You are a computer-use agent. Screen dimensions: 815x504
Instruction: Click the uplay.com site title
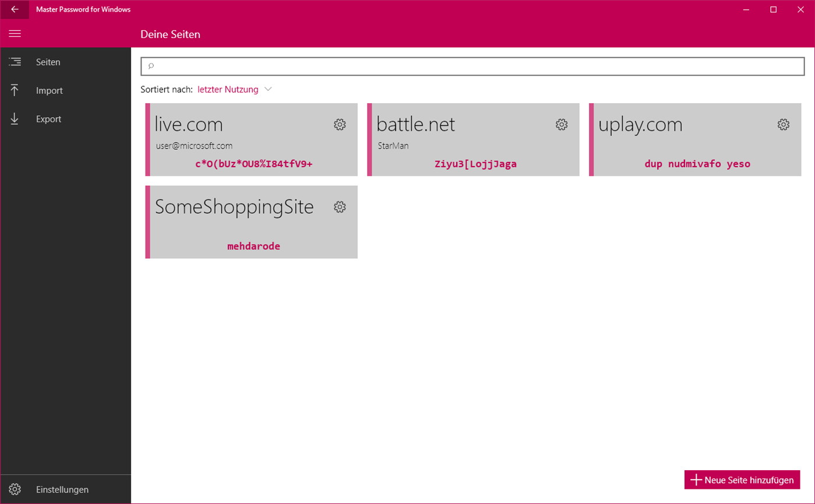click(x=640, y=124)
